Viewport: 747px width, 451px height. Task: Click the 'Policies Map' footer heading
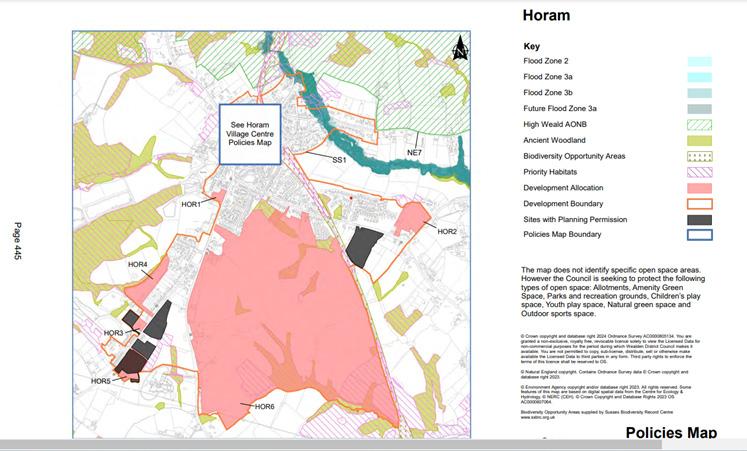coord(671,432)
